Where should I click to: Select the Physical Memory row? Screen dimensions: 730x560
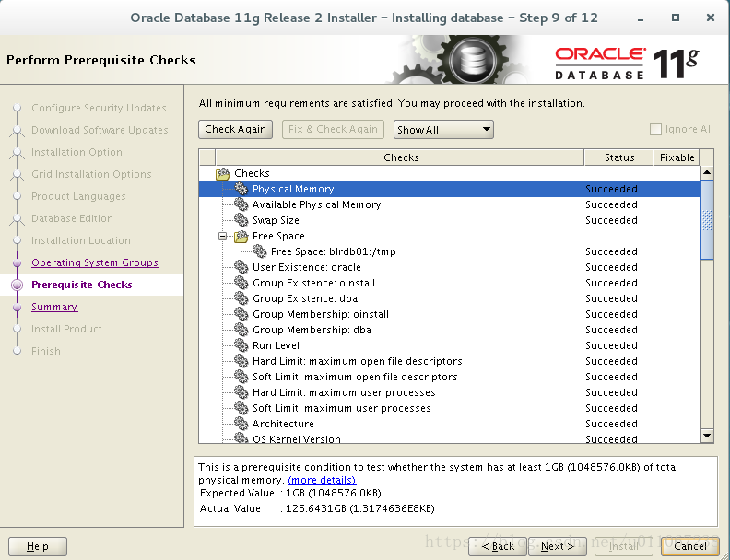tap(449, 189)
